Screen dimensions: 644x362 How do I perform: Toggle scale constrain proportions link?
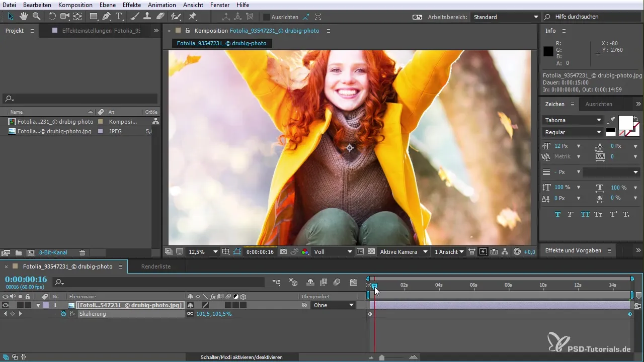point(190,314)
